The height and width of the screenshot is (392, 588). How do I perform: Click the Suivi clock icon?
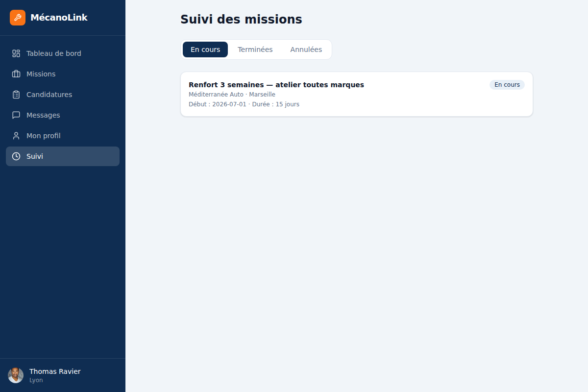[x=16, y=156]
